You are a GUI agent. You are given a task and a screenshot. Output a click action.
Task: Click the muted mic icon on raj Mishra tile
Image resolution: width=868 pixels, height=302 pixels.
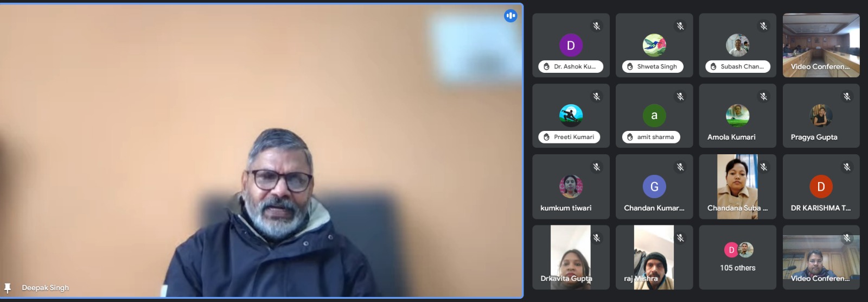(x=680, y=237)
